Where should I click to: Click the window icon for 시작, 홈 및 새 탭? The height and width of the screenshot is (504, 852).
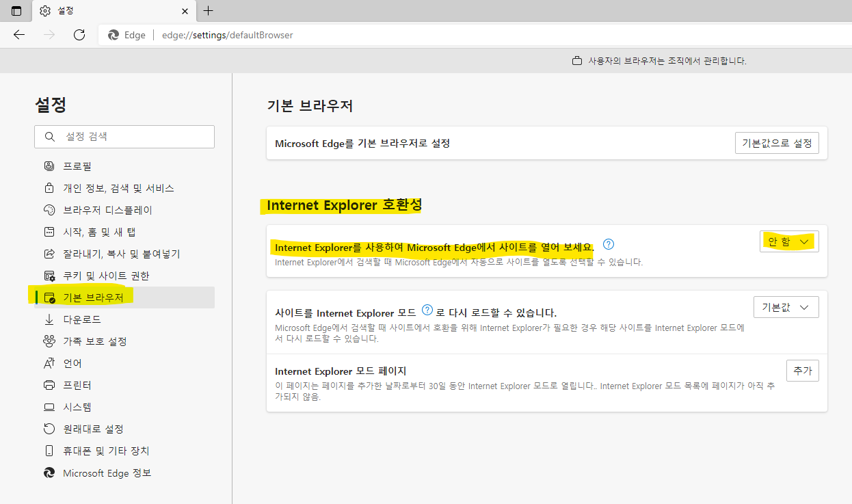point(49,232)
